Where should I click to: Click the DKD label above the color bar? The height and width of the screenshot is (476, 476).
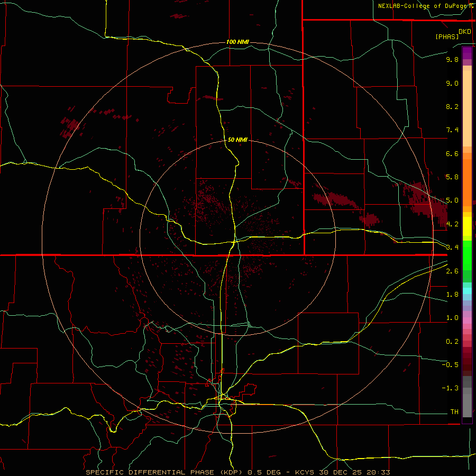pyautogui.click(x=465, y=31)
